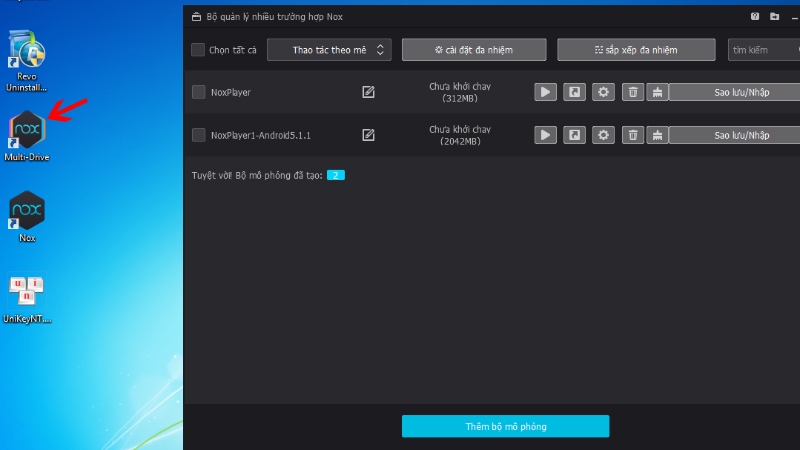Delete the NoxPlayer instance
Viewport: 800px width, 450px height.
[x=633, y=92]
